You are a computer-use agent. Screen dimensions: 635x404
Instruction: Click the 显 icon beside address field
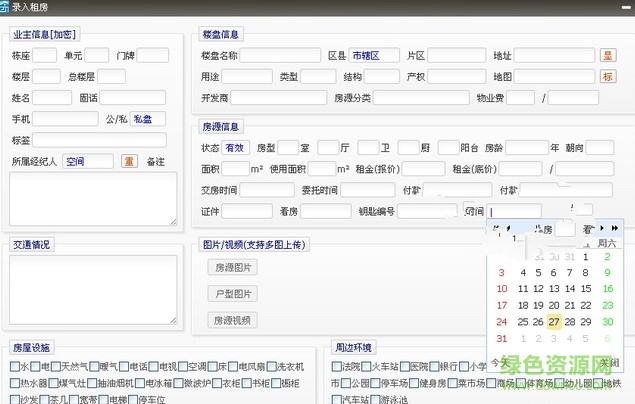click(608, 56)
